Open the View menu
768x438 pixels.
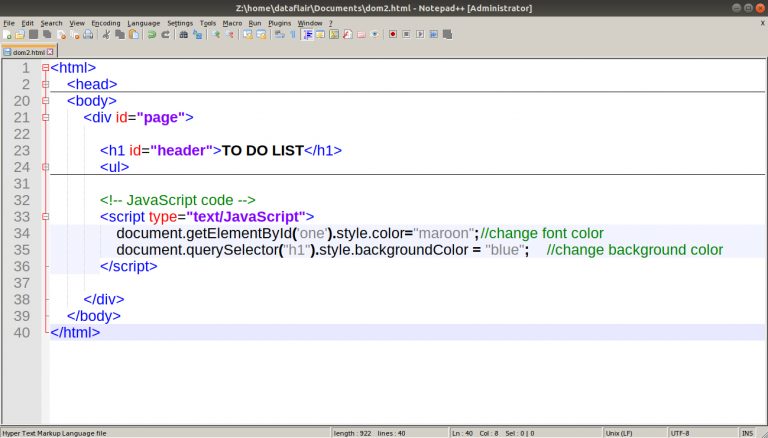click(x=77, y=23)
